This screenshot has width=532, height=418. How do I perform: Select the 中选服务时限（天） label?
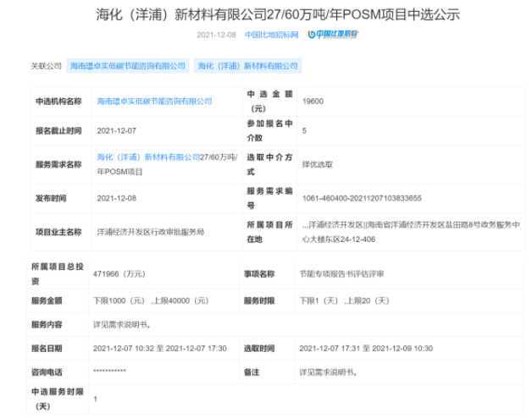(x=58, y=399)
